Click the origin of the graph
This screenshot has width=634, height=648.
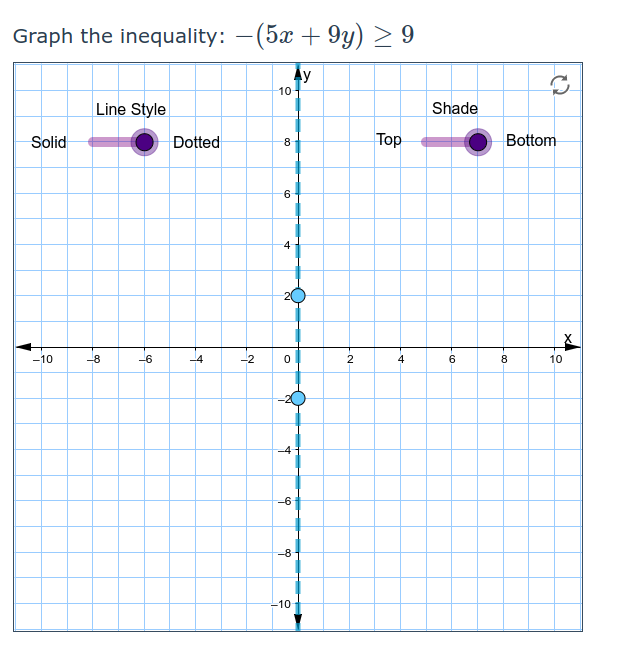[x=297, y=347]
